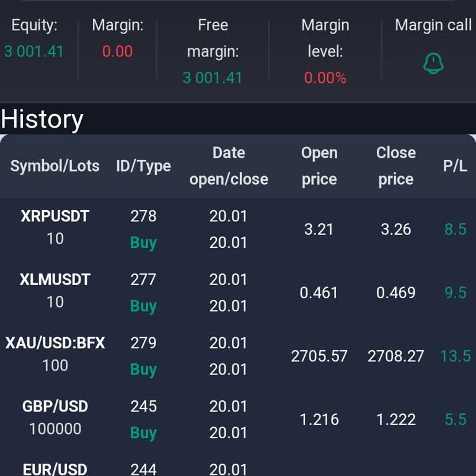Click the Margin 0.00 value
Screen dimensions: 476x476
point(117,51)
